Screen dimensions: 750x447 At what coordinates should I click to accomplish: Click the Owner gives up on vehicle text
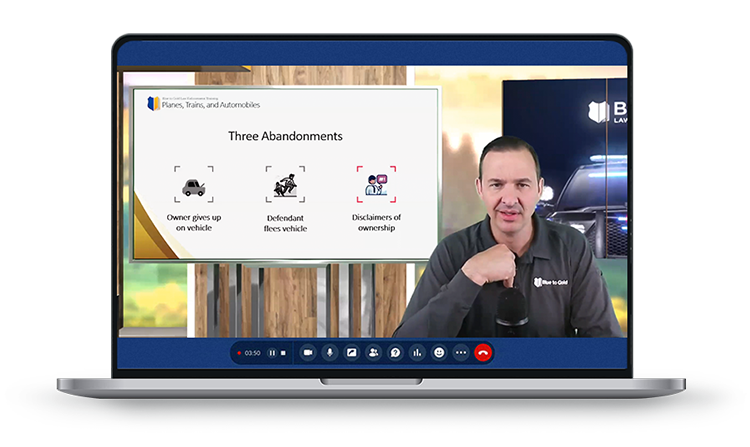193,222
